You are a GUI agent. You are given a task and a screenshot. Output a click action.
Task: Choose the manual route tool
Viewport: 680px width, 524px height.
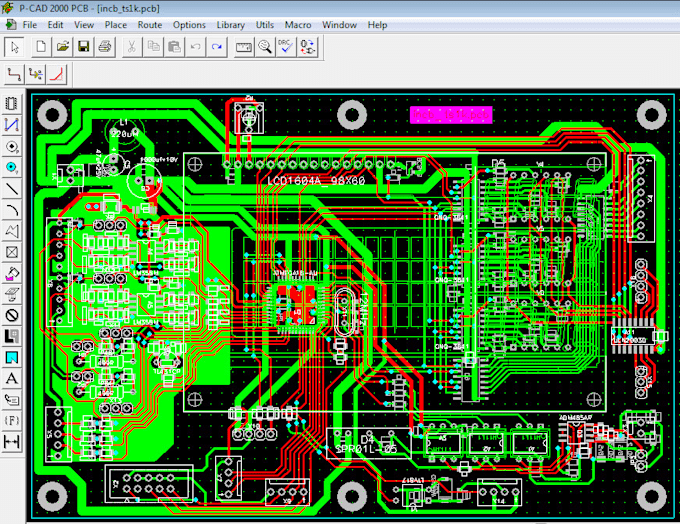14,75
